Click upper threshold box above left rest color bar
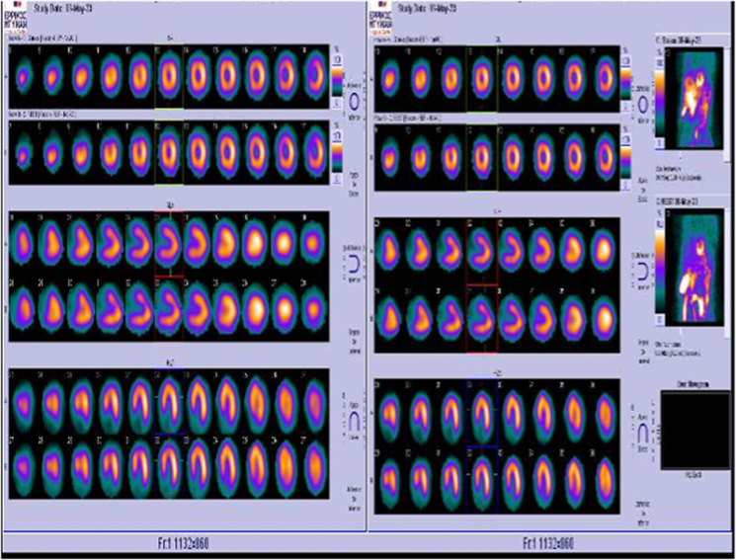Screen dimensions: 736x560 [337, 136]
